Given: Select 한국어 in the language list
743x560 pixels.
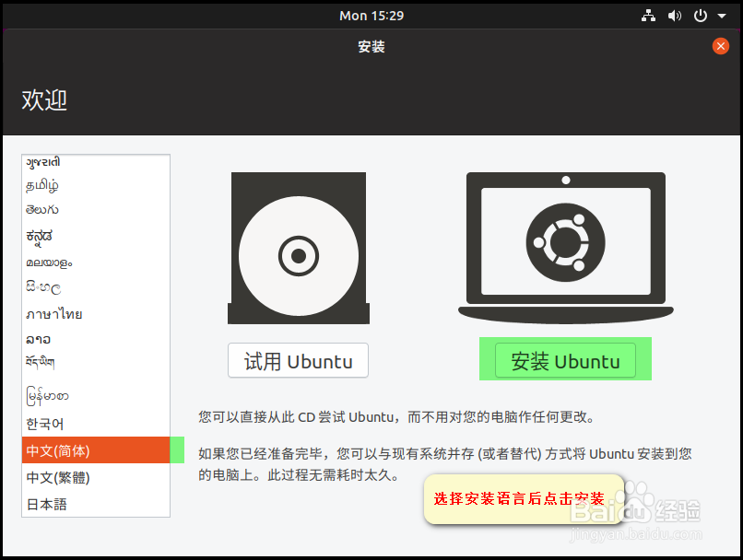Looking at the screenshot, I should click(x=96, y=424).
